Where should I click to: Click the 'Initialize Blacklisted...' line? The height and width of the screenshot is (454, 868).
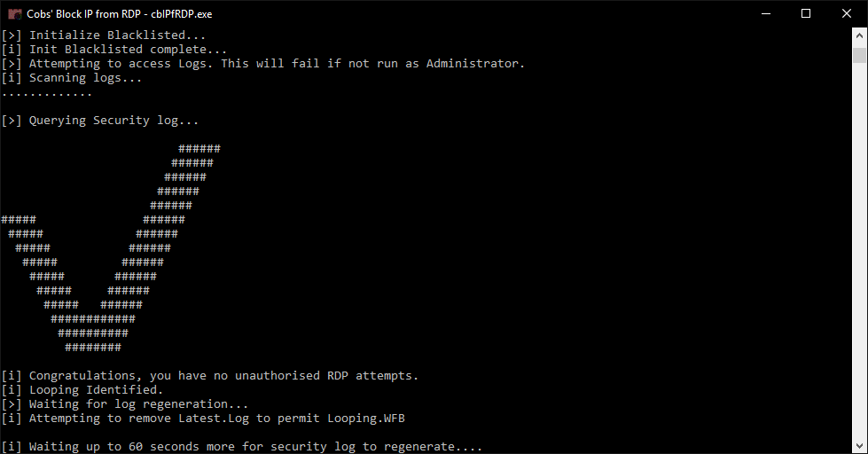coord(104,35)
